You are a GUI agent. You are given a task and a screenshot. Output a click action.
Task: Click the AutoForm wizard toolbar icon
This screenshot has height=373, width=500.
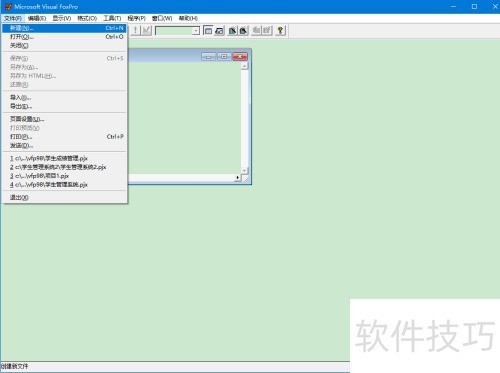click(256, 31)
